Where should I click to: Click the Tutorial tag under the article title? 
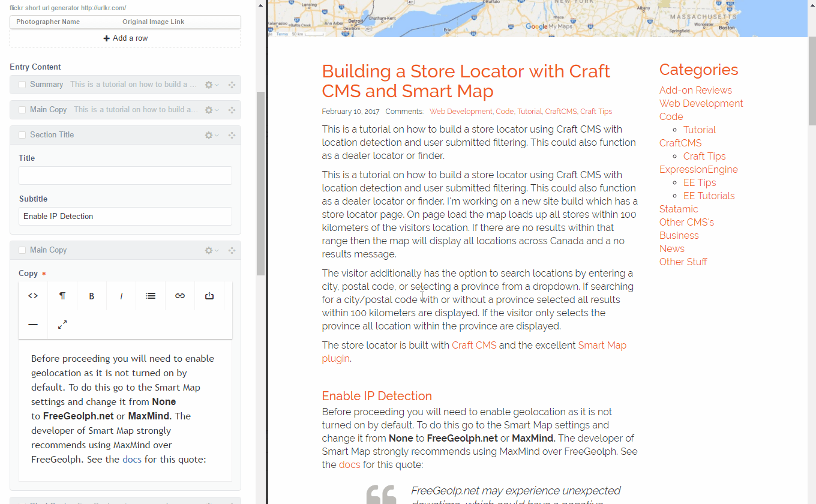[529, 112]
